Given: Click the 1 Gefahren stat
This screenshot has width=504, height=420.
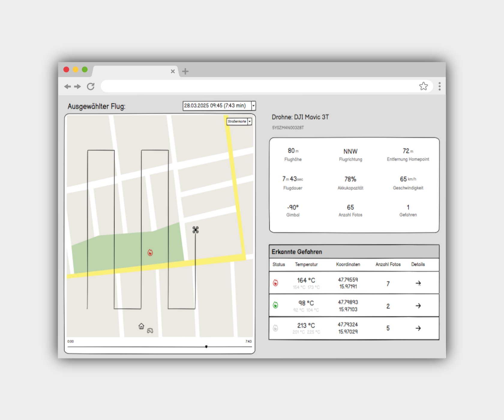Looking at the screenshot, I should (x=408, y=207).
